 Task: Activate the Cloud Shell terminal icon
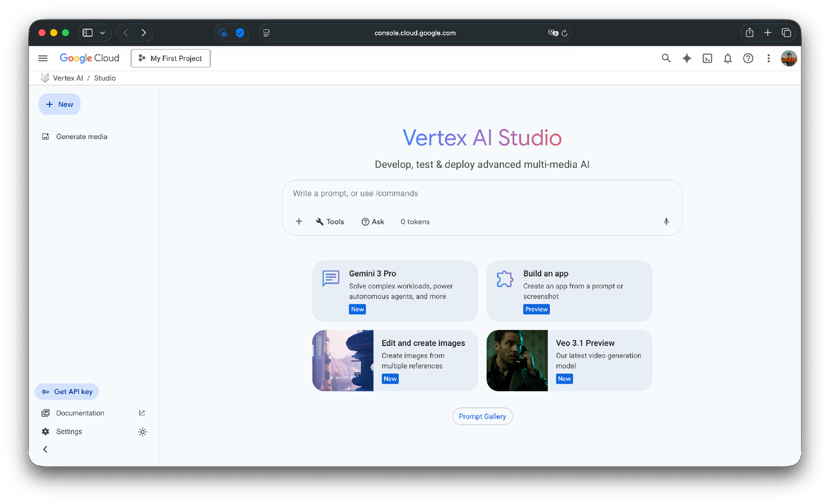click(x=707, y=58)
